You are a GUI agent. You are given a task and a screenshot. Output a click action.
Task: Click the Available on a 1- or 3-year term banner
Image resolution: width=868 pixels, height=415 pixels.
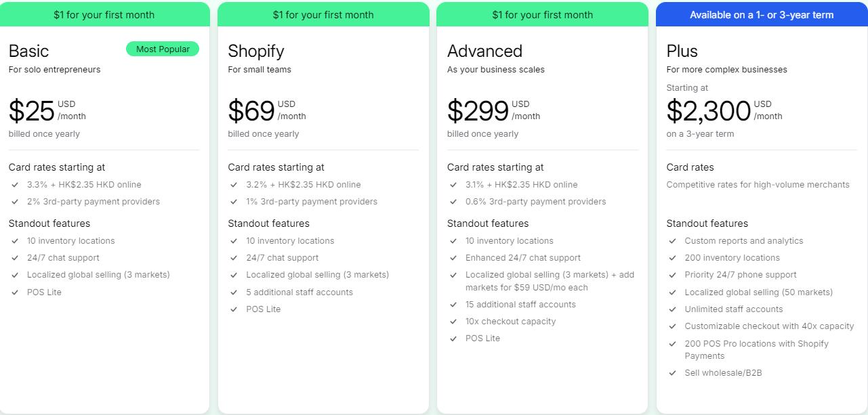(762, 14)
